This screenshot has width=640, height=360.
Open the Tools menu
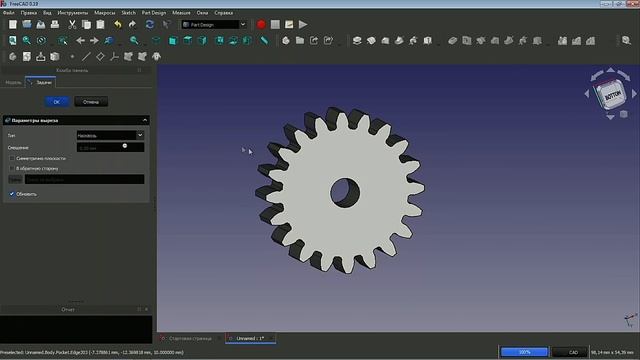coord(73,13)
